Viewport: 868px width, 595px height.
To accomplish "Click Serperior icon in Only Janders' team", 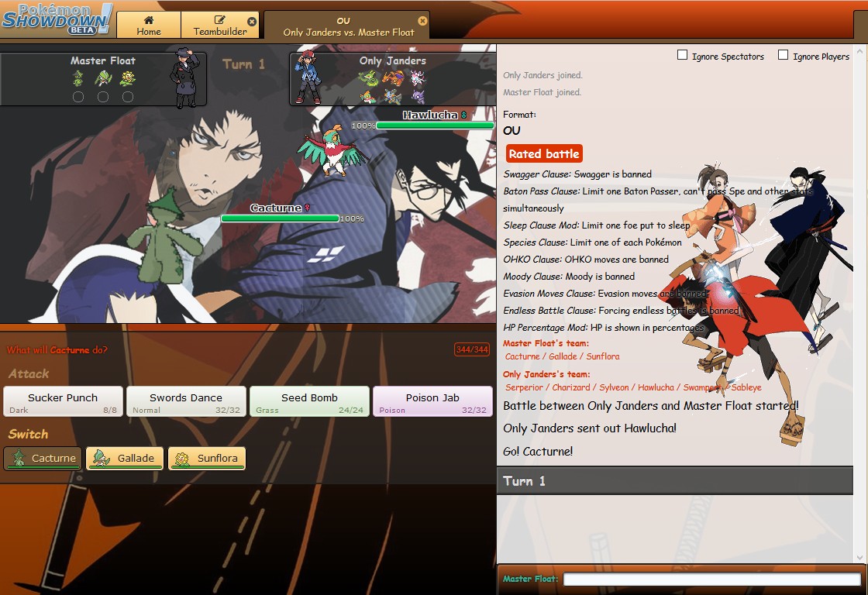I will [x=367, y=78].
